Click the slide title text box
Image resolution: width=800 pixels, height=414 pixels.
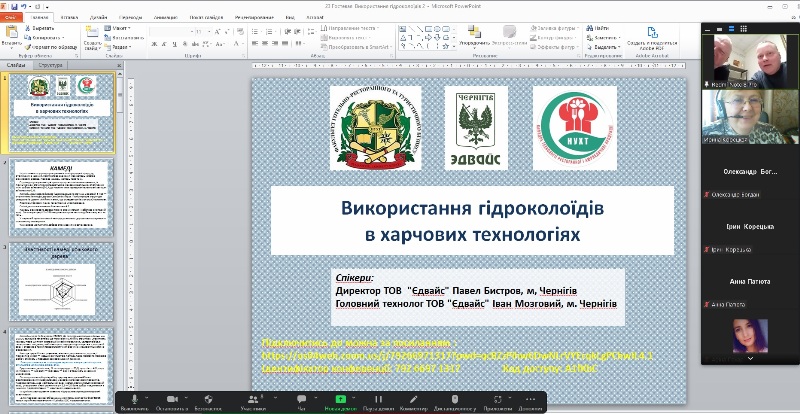[472, 221]
